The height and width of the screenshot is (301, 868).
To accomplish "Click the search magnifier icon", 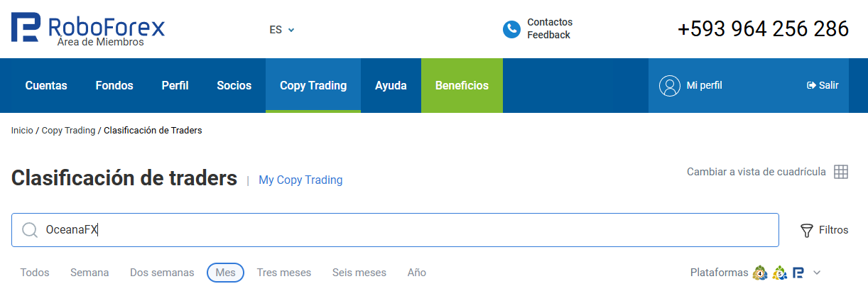I will click(30, 230).
